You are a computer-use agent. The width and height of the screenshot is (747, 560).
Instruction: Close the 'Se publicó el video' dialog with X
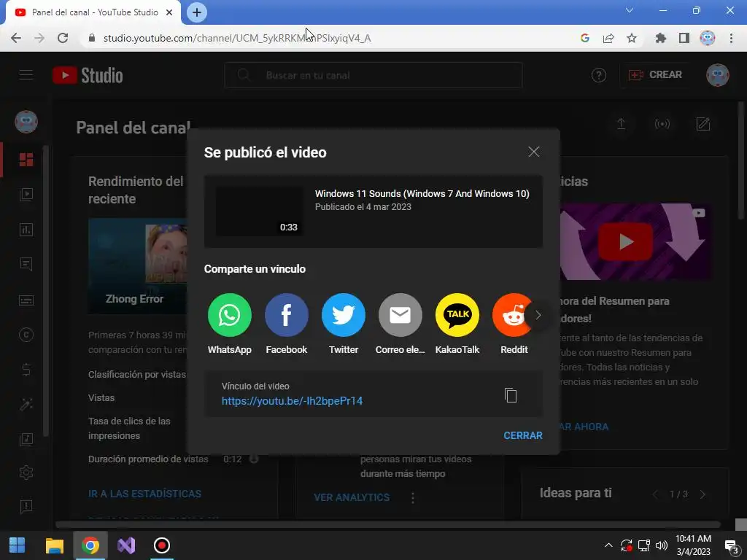pos(533,152)
